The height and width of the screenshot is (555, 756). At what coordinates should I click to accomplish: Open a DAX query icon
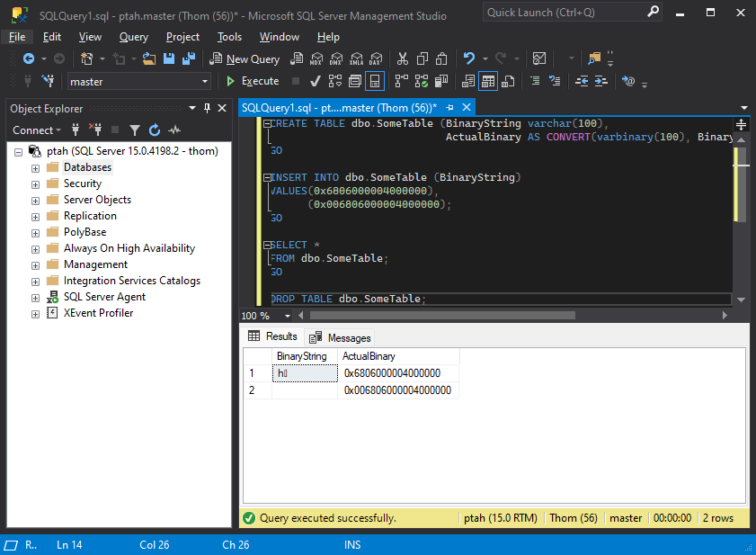click(x=375, y=58)
